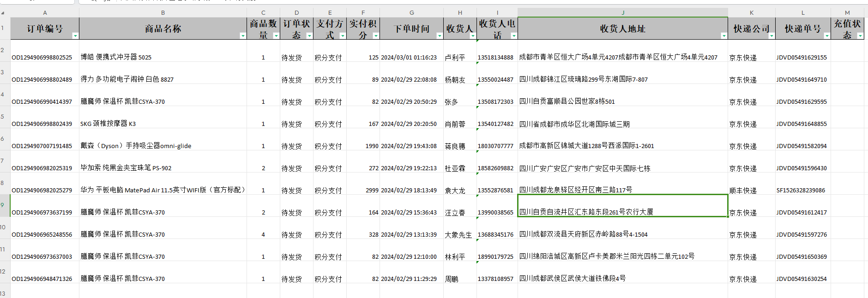Open the 收货人地址 filter dropdown
This screenshot has height=298, width=868.
(x=724, y=36)
